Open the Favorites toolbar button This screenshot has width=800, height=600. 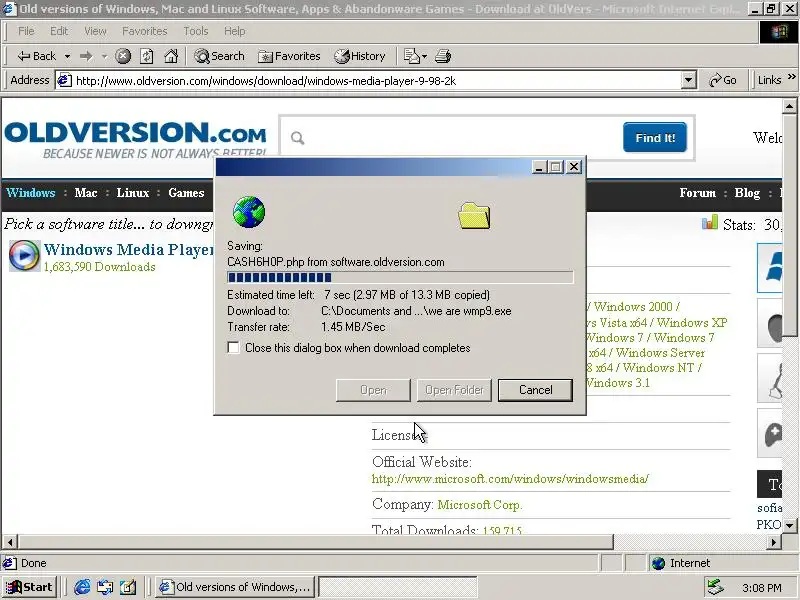[289, 56]
